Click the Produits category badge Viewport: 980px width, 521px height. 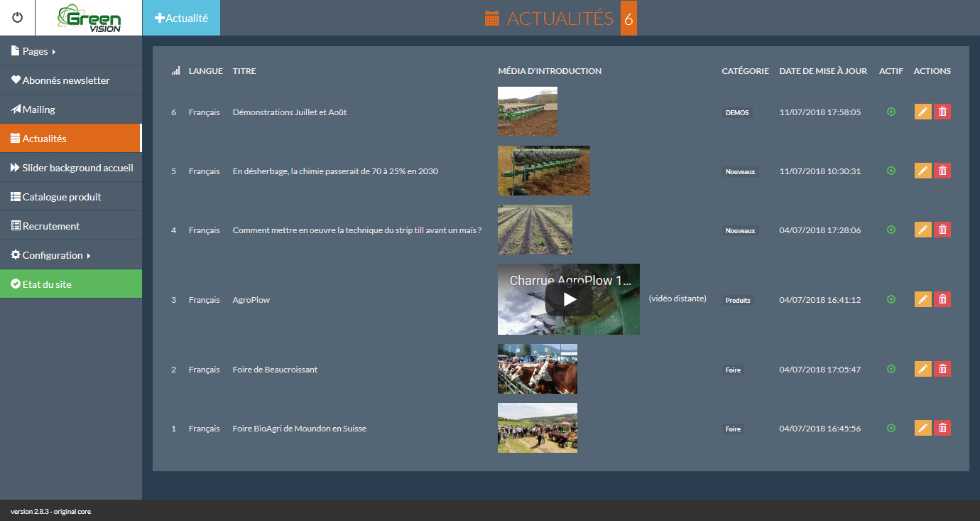pyautogui.click(x=738, y=300)
